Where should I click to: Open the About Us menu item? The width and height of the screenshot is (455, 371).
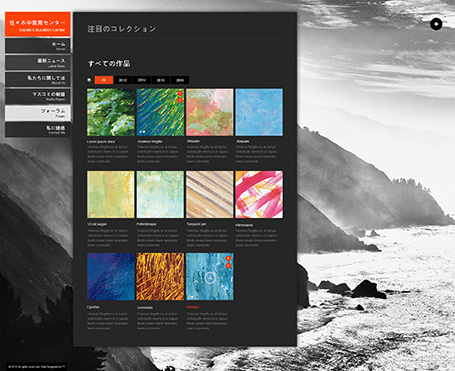point(38,79)
